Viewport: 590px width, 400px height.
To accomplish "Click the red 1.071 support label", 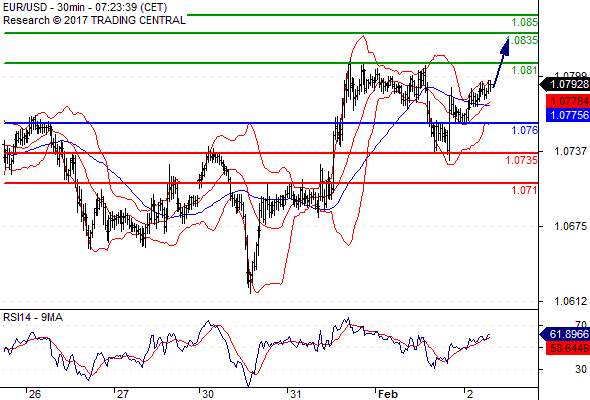I will pos(525,190).
